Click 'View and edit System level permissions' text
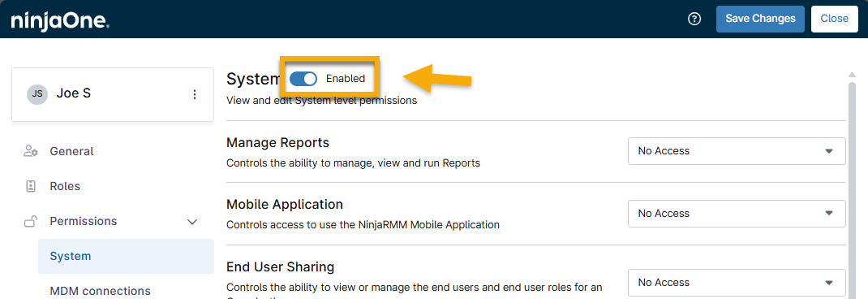Viewport: 868px width, 299px height. click(321, 101)
